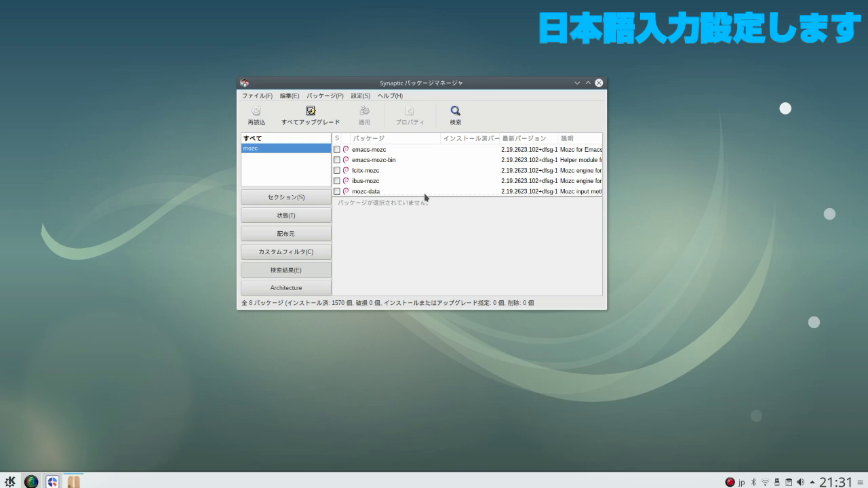Open the 編集(E) menu
Viewport: 868px width, 488px height.
coord(290,96)
